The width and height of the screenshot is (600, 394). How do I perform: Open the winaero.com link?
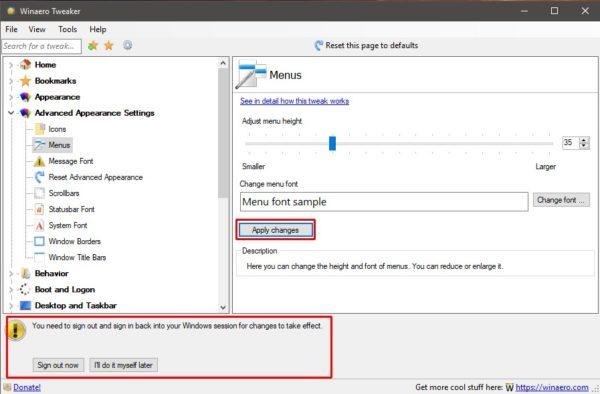[552, 387]
